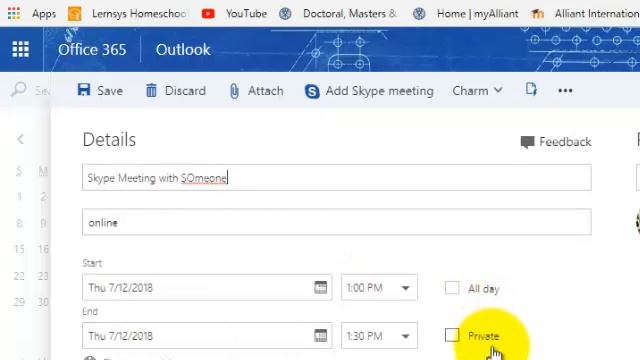Select day 15 in mini calendar
Screen dimensions: 640x360
tap(19, 249)
